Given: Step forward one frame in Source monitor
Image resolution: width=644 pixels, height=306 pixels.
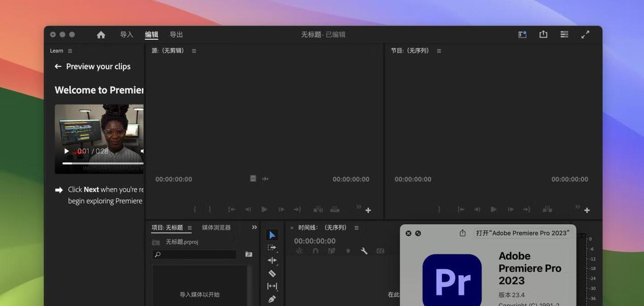Looking at the screenshot, I should pyautogui.click(x=281, y=209).
